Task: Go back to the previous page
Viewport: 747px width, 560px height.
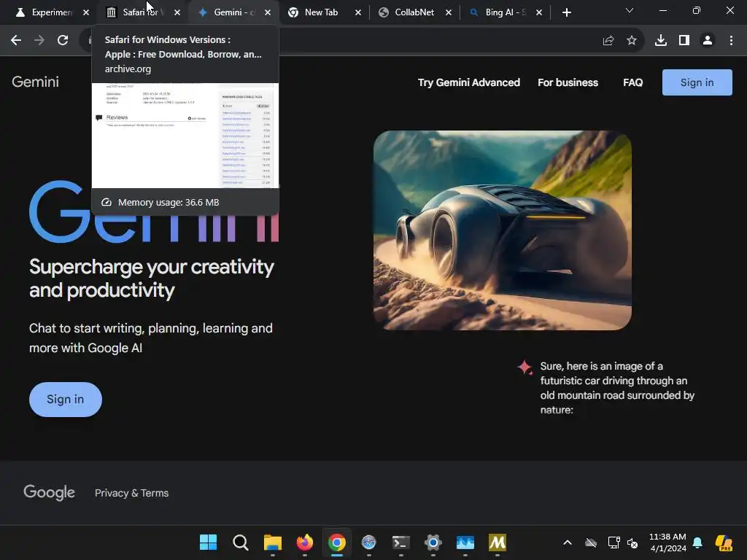Action: click(16, 40)
